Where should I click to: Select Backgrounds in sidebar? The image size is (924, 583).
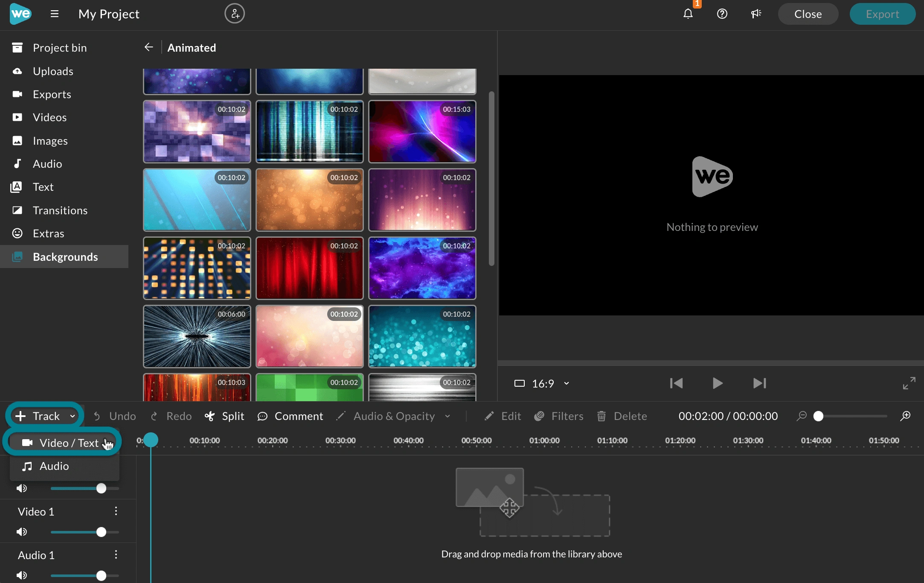(x=64, y=257)
